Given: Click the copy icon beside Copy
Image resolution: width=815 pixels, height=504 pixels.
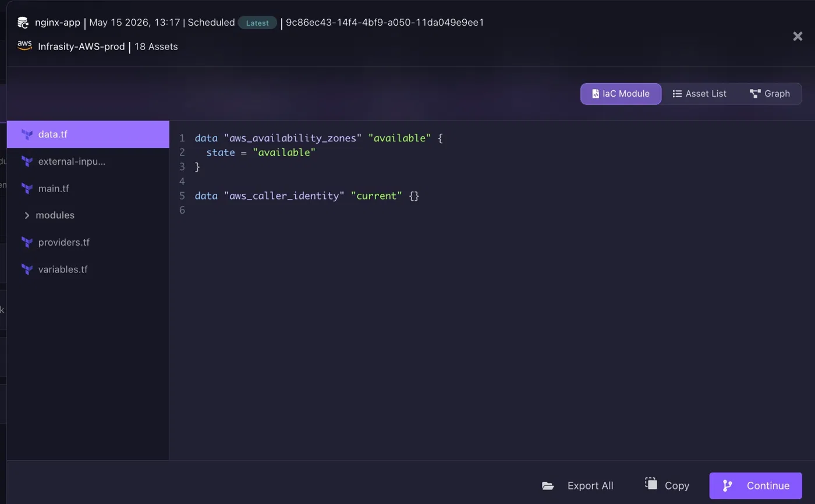Looking at the screenshot, I should [651, 484].
